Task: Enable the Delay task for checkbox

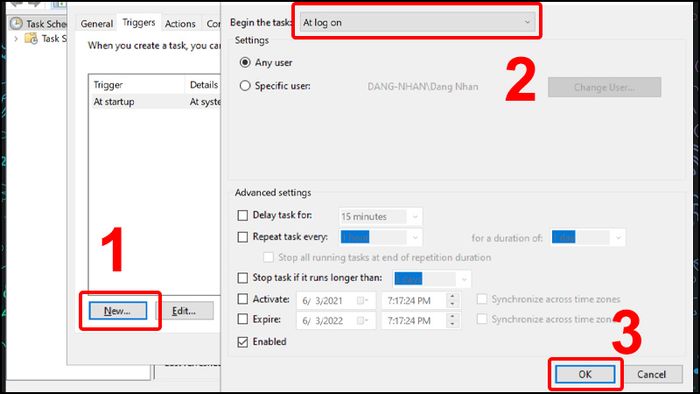Action: coord(242,216)
